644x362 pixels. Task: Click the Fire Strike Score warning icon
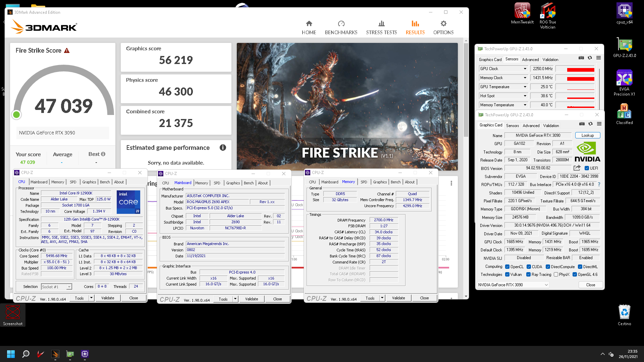(67, 51)
